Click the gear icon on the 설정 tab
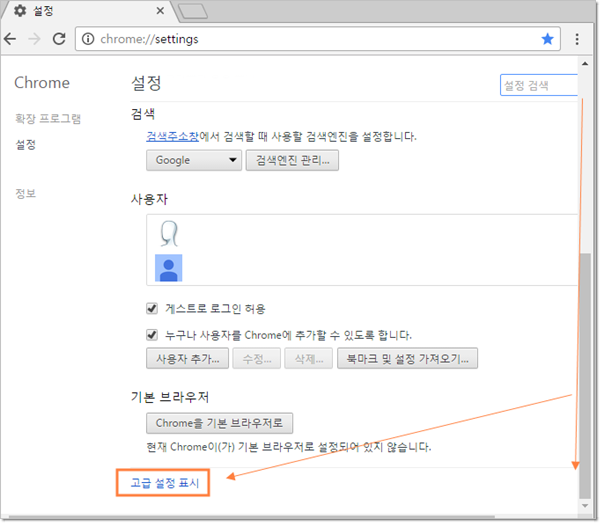The image size is (600, 523). (20, 11)
